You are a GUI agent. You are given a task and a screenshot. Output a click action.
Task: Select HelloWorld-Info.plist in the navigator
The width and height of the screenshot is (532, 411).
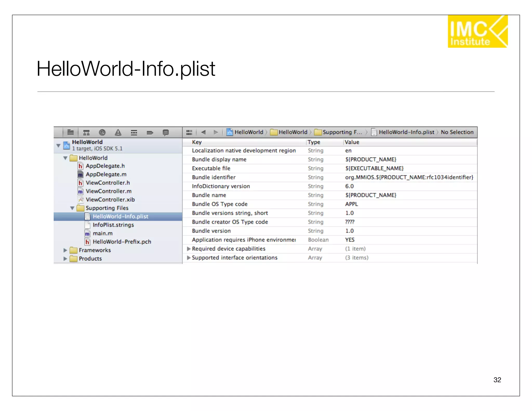(x=118, y=217)
